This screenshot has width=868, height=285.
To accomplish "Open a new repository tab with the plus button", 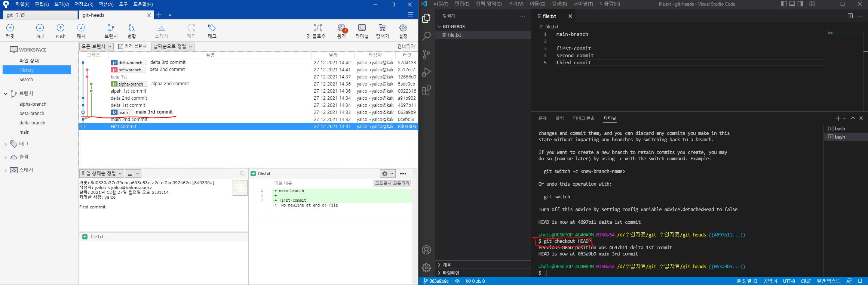I will coord(159,15).
